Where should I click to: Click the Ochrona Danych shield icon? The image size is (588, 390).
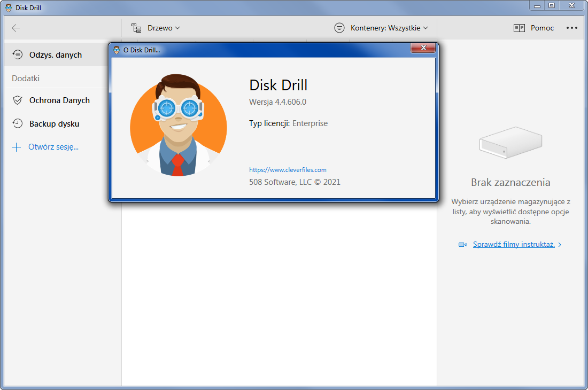coord(17,100)
